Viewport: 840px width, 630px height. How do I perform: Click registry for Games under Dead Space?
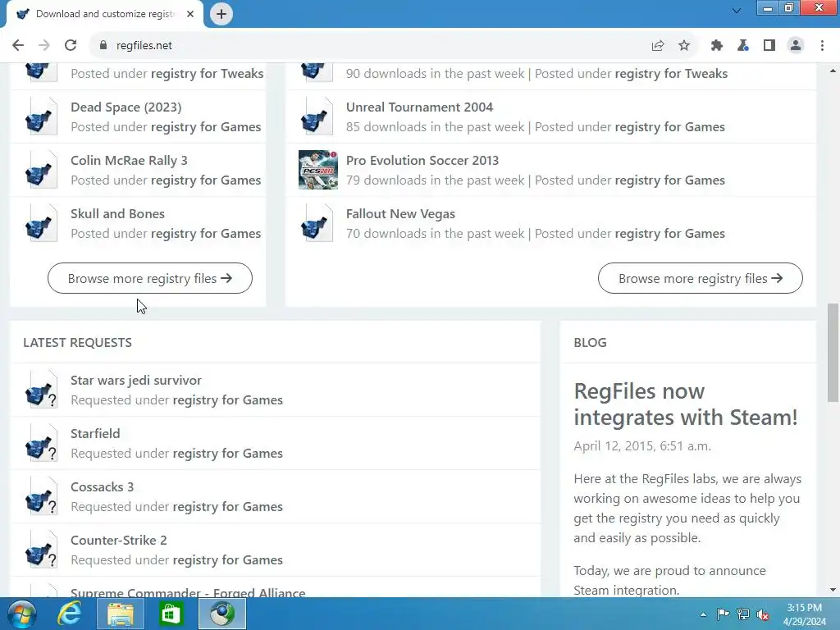(x=206, y=127)
